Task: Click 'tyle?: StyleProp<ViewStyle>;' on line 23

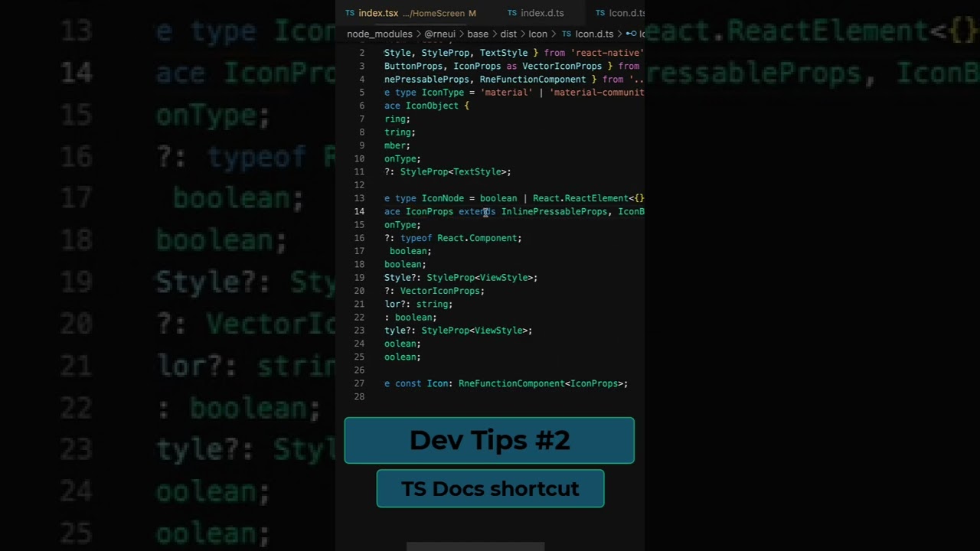Action: tap(459, 331)
